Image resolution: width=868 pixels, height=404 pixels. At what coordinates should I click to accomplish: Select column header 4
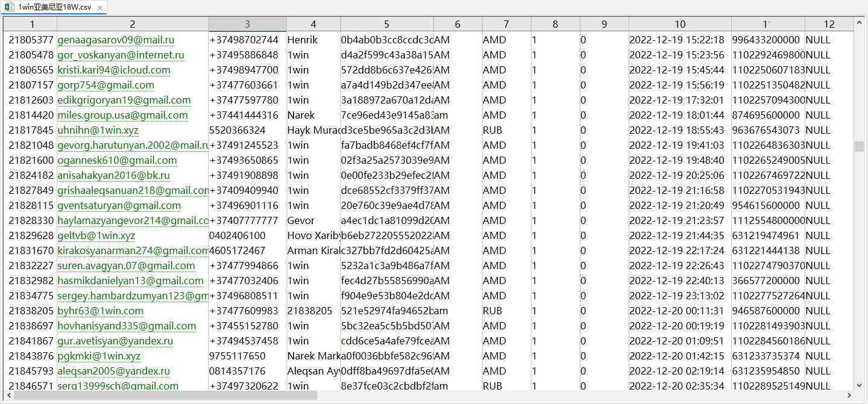click(x=313, y=24)
